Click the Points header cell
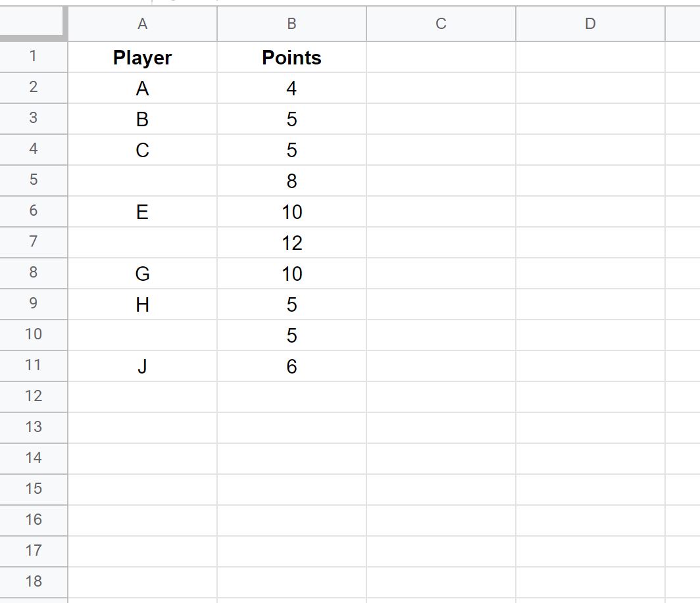The width and height of the screenshot is (700, 603). pos(291,57)
